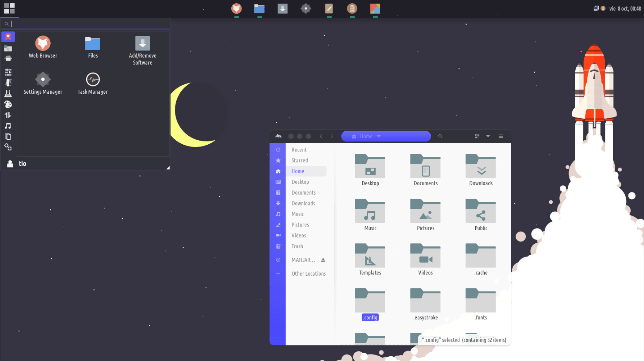Open the file manager hamburger menu
The height and width of the screenshot is (361, 644).
[x=501, y=136]
